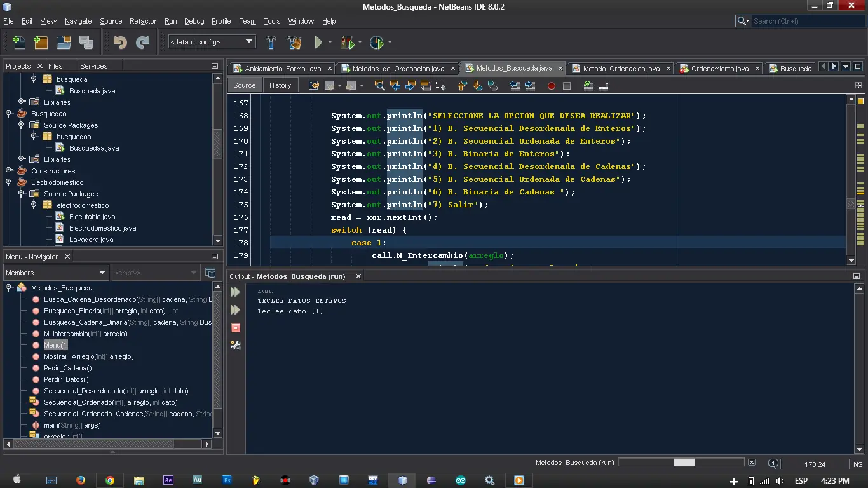Expand the Constructores project node
The image size is (868, 488).
pyautogui.click(x=9, y=171)
